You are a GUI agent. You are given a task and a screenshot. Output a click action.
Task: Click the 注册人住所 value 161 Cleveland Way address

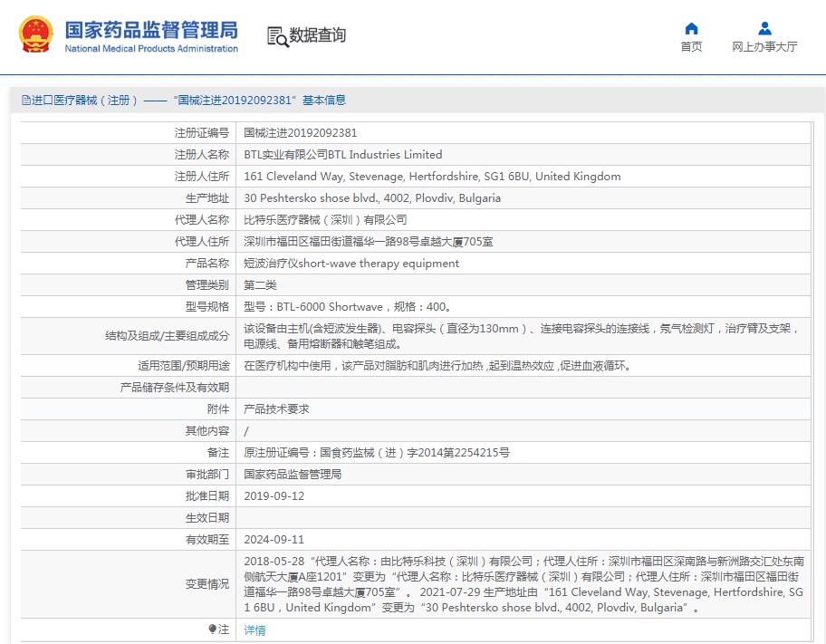(x=432, y=177)
